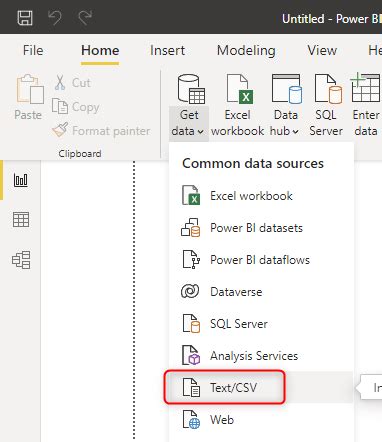Click the Analysis Services cube icon
The width and height of the screenshot is (382, 442).
pos(191,355)
